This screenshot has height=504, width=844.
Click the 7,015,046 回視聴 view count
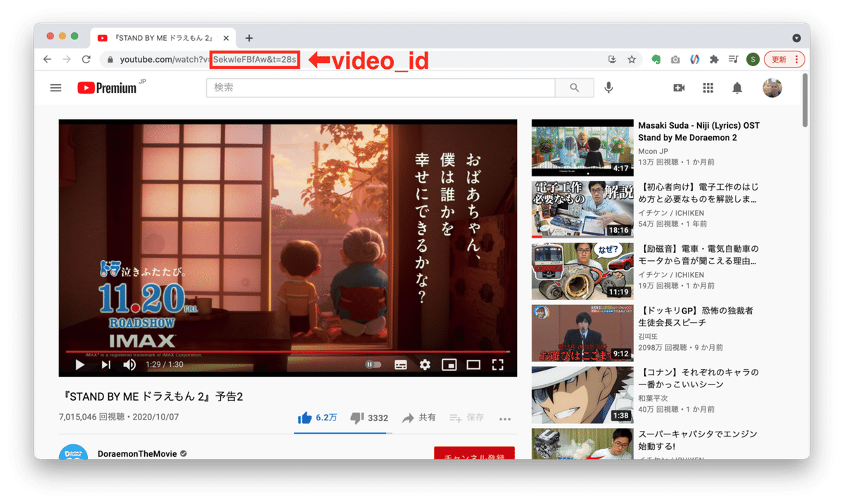(x=92, y=418)
